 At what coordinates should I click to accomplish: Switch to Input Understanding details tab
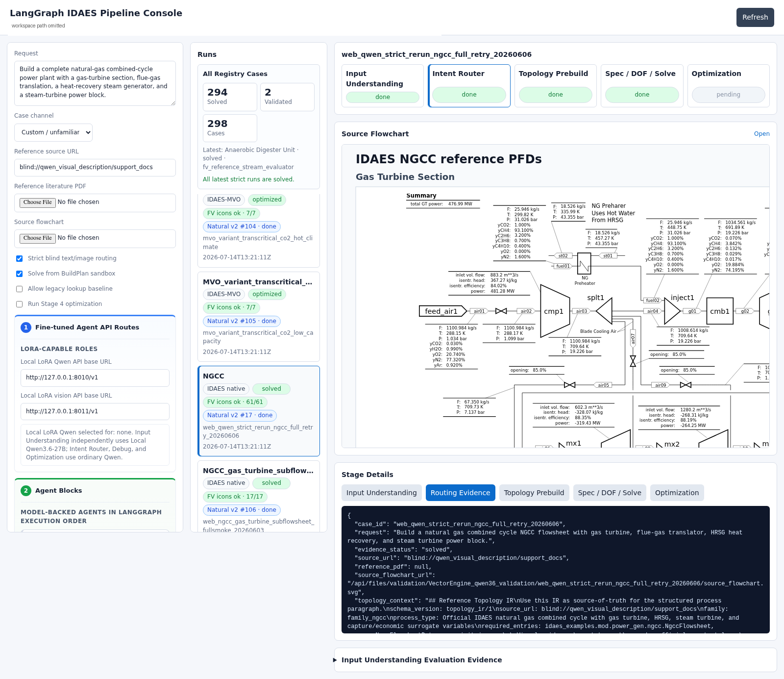click(x=381, y=493)
